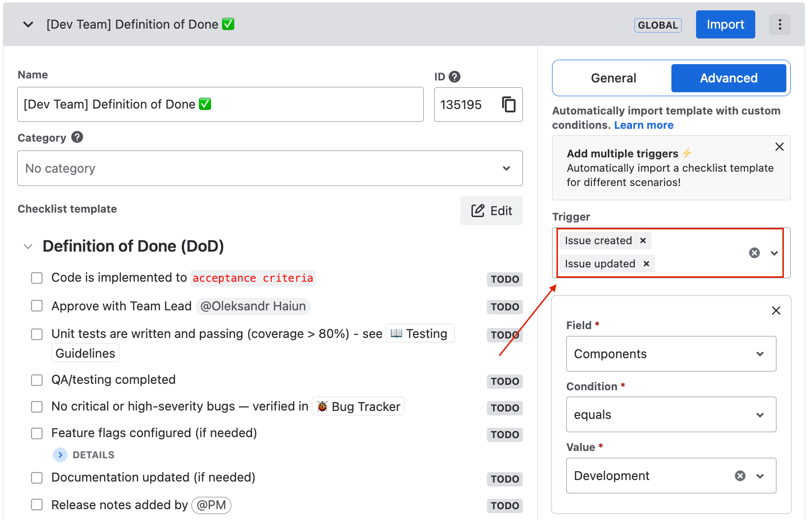Open the Condition dropdown showing equals

[x=671, y=414]
